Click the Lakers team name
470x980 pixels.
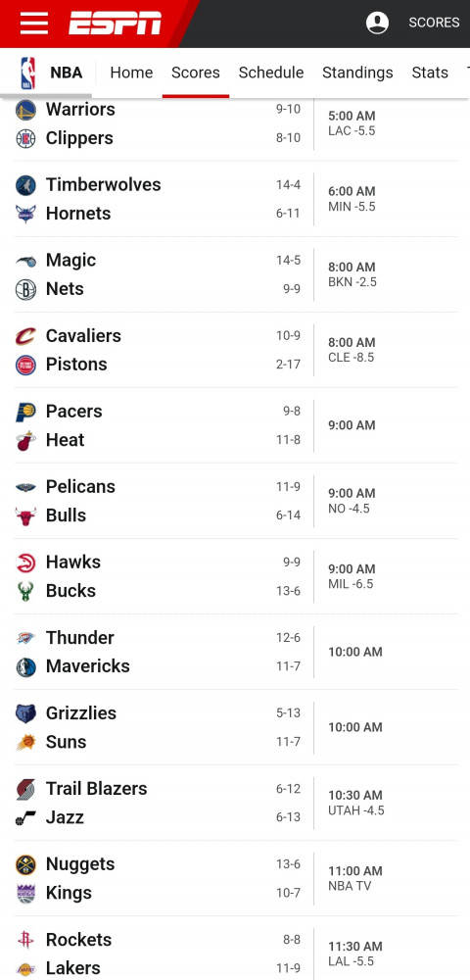[x=73, y=968]
